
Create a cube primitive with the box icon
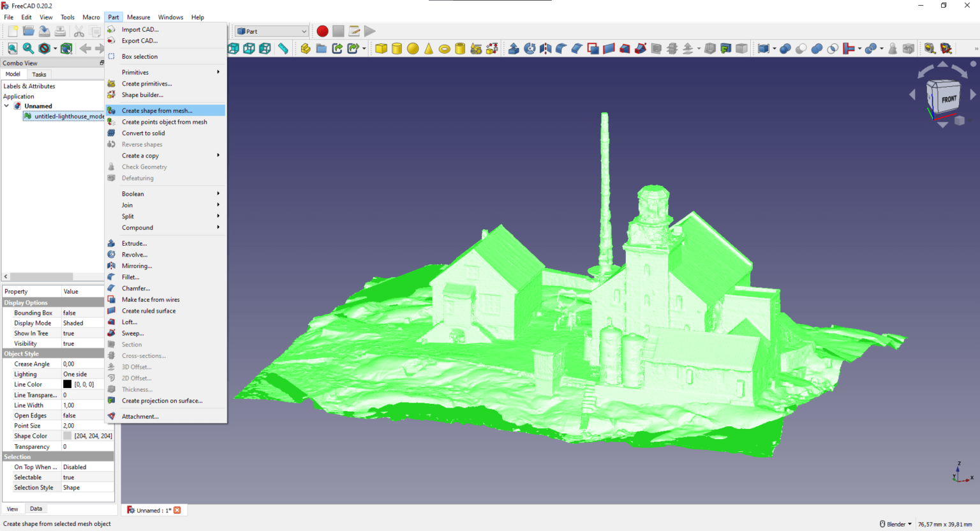(381, 49)
